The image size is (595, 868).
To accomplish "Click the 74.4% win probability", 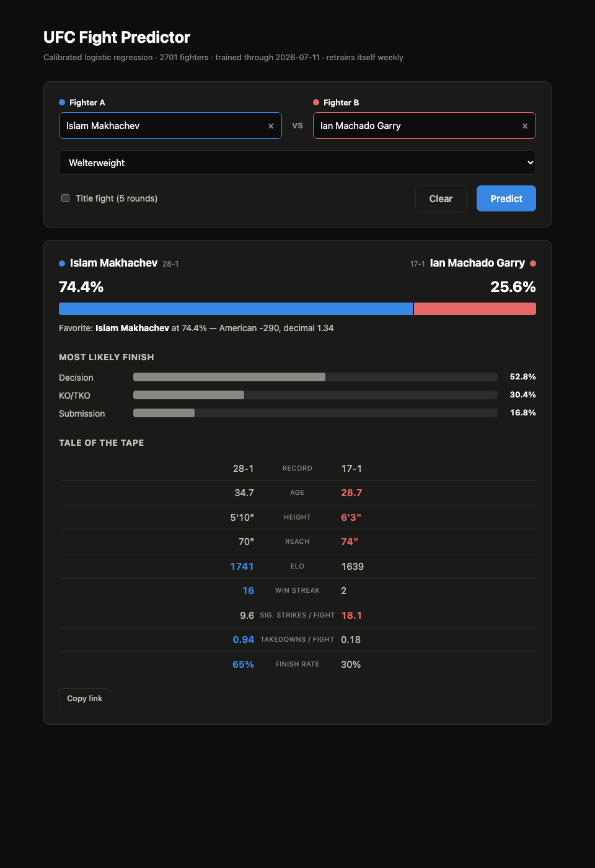I will 81,287.
